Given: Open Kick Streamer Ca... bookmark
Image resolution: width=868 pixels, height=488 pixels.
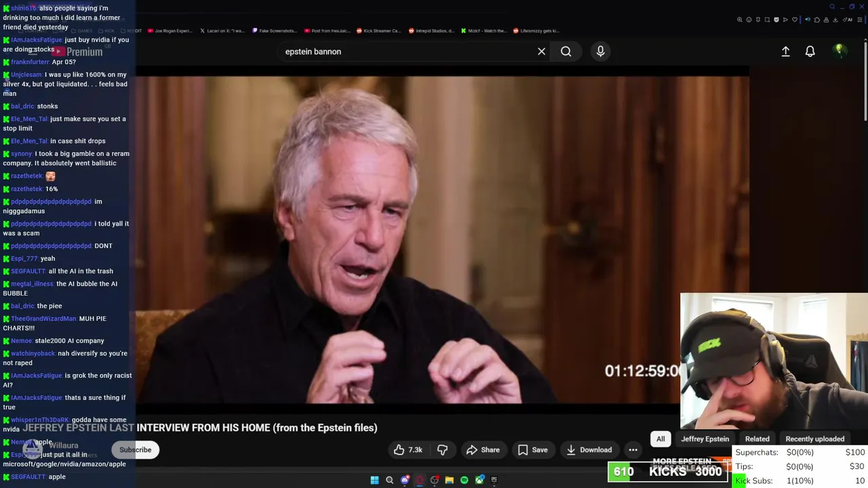Looking at the screenshot, I should click(379, 30).
